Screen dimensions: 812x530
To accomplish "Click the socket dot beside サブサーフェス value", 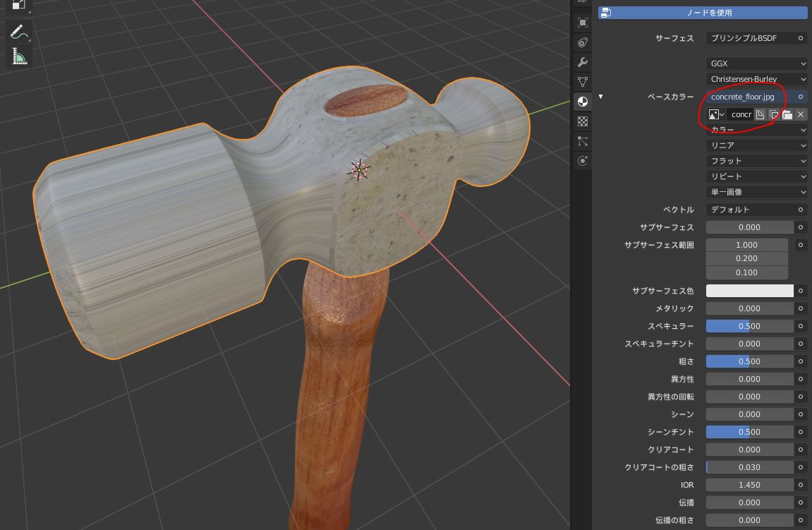I will click(801, 227).
